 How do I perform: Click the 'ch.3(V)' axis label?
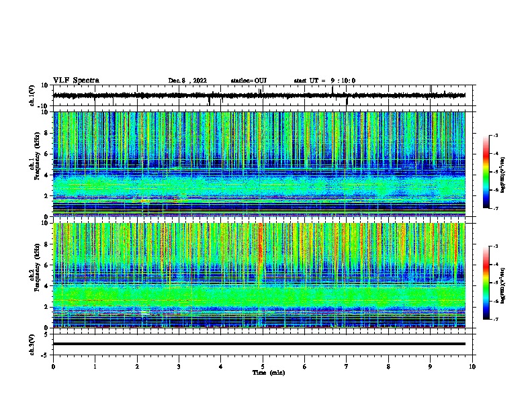(32, 345)
